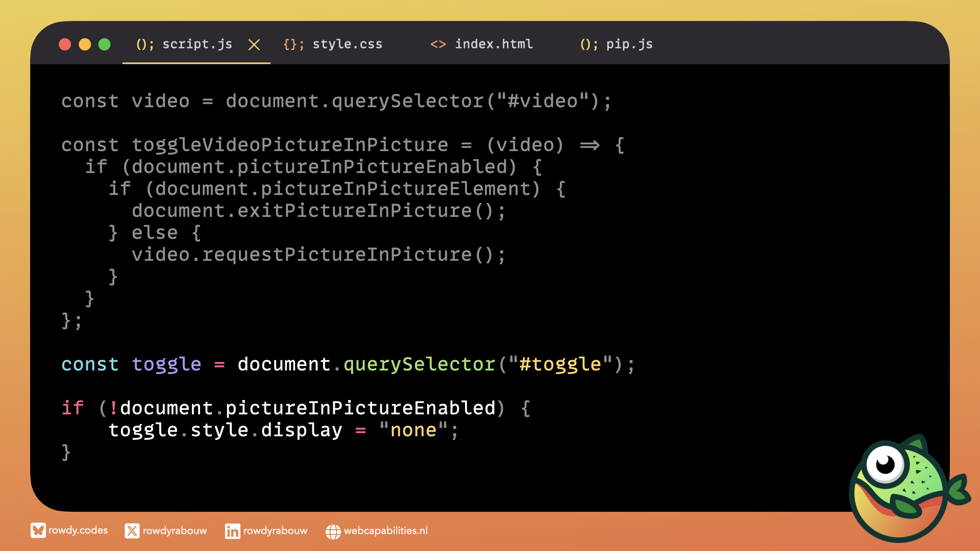Image resolution: width=980 pixels, height=551 pixels.
Task: Click the Bluesky butterfly icon
Action: [38, 531]
